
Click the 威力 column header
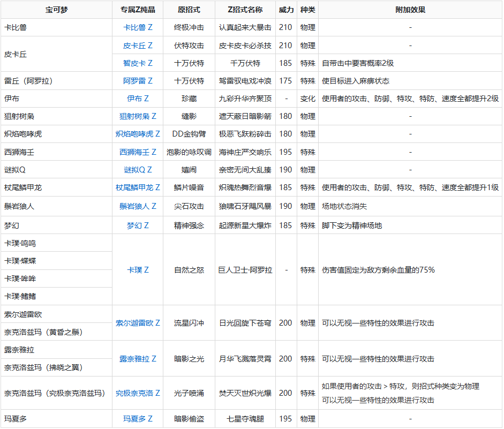click(286, 10)
